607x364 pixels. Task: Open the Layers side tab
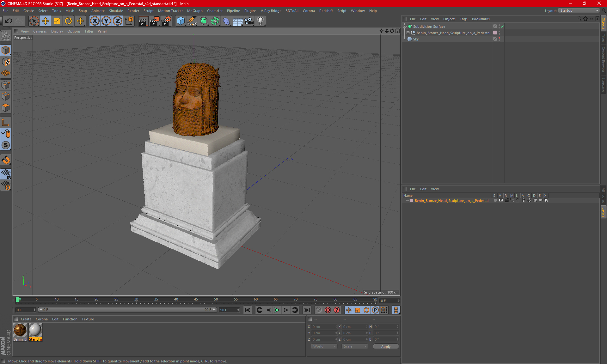coord(604,212)
